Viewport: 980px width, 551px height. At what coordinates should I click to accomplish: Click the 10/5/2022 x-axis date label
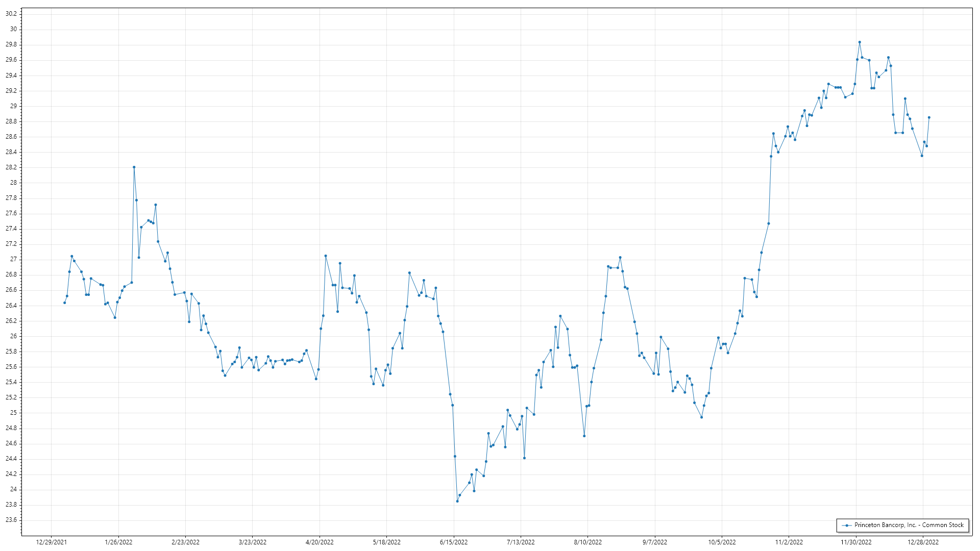point(722,542)
